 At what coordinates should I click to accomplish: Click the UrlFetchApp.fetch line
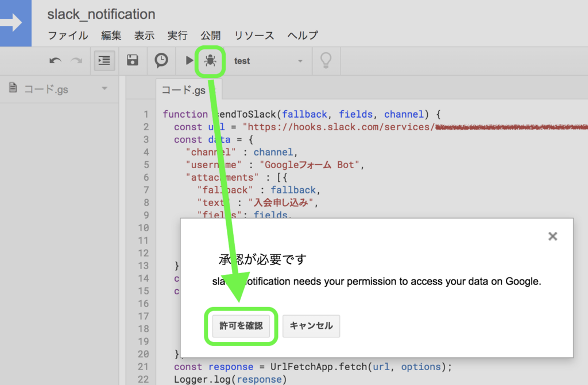click(313, 367)
